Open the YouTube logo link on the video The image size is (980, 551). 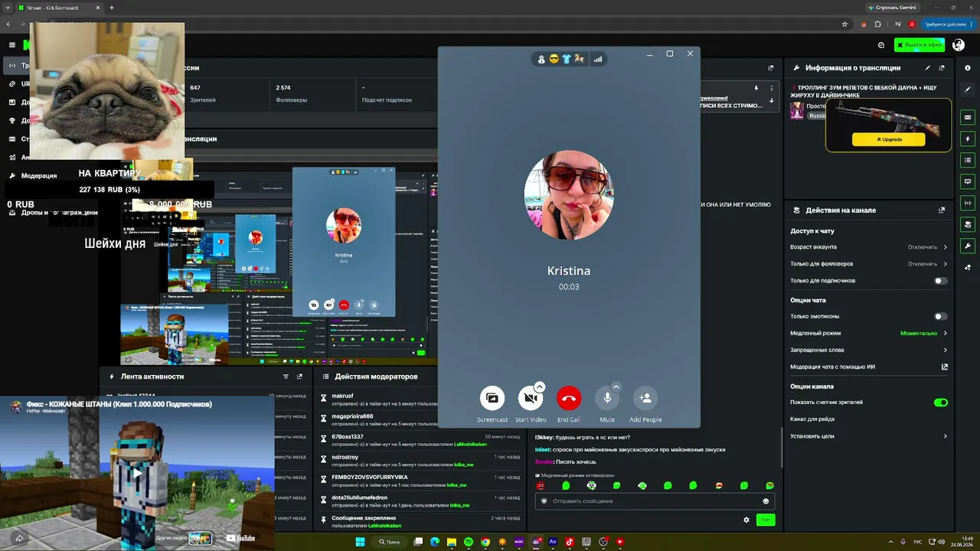pos(240,538)
